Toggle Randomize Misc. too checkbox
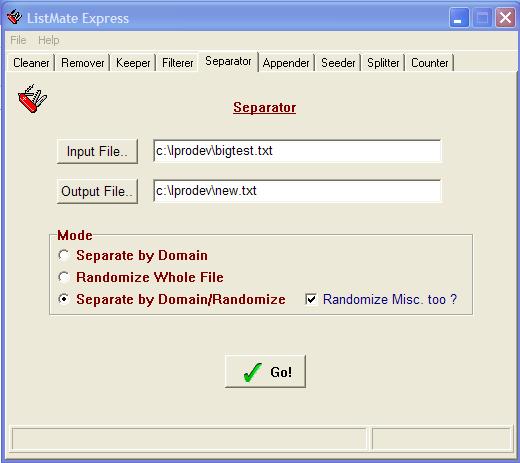Screen dimensions: 520x463 tap(311, 299)
